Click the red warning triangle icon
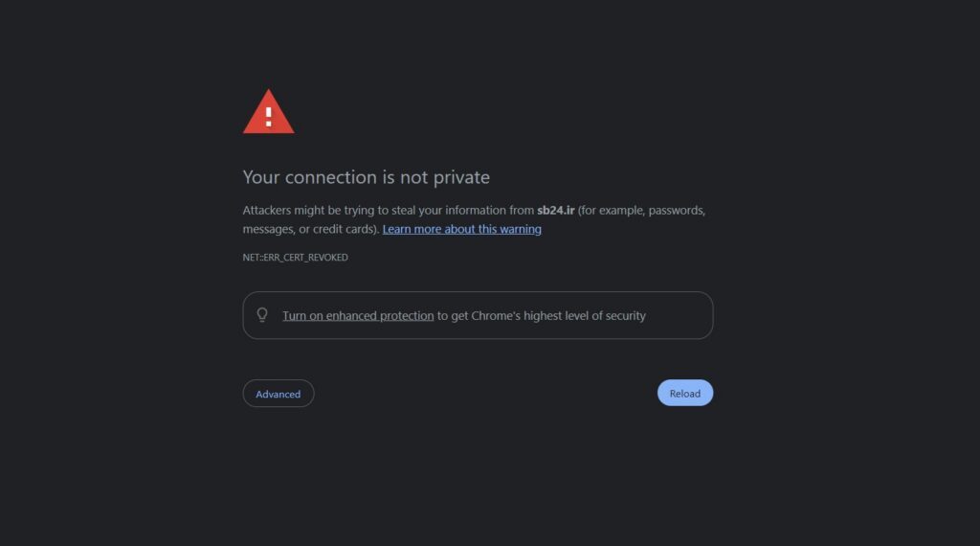980x546 pixels. [x=268, y=112]
